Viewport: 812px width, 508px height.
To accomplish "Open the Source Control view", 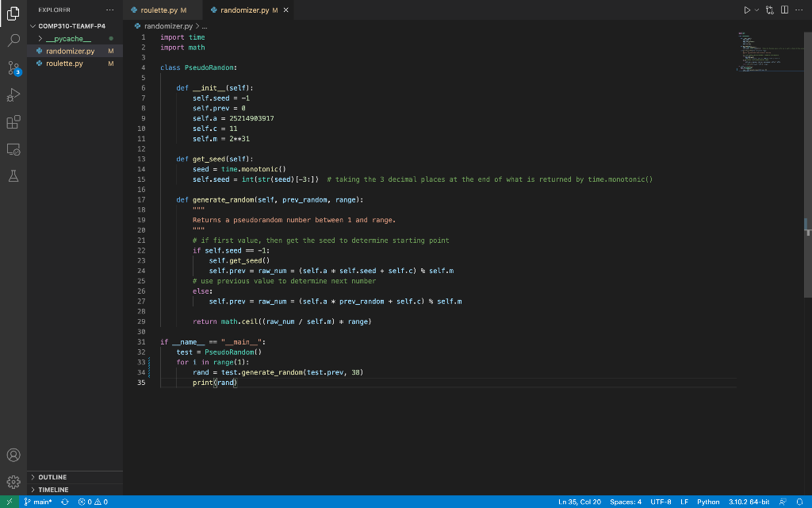I will (13, 68).
